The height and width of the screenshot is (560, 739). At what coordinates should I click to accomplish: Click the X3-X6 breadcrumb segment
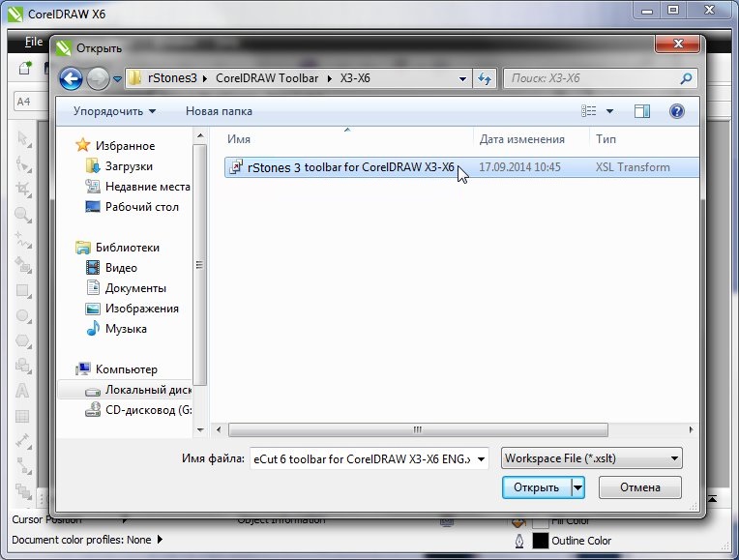pyautogui.click(x=355, y=78)
